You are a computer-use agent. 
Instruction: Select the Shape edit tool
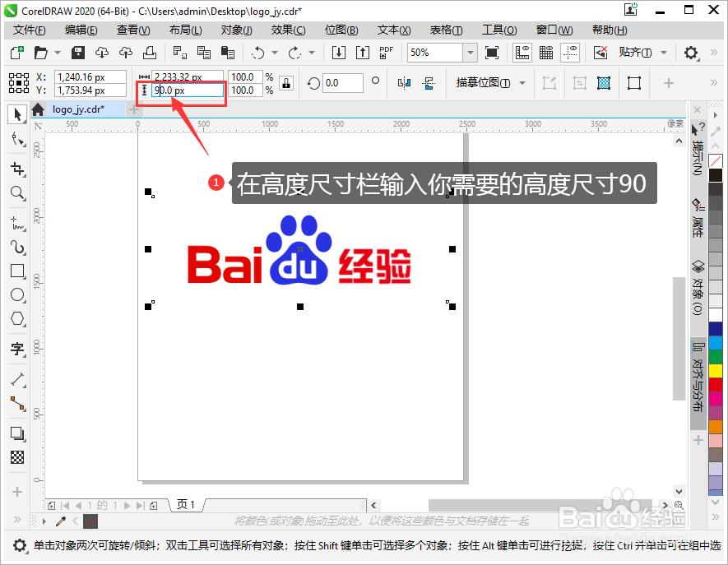(17, 139)
